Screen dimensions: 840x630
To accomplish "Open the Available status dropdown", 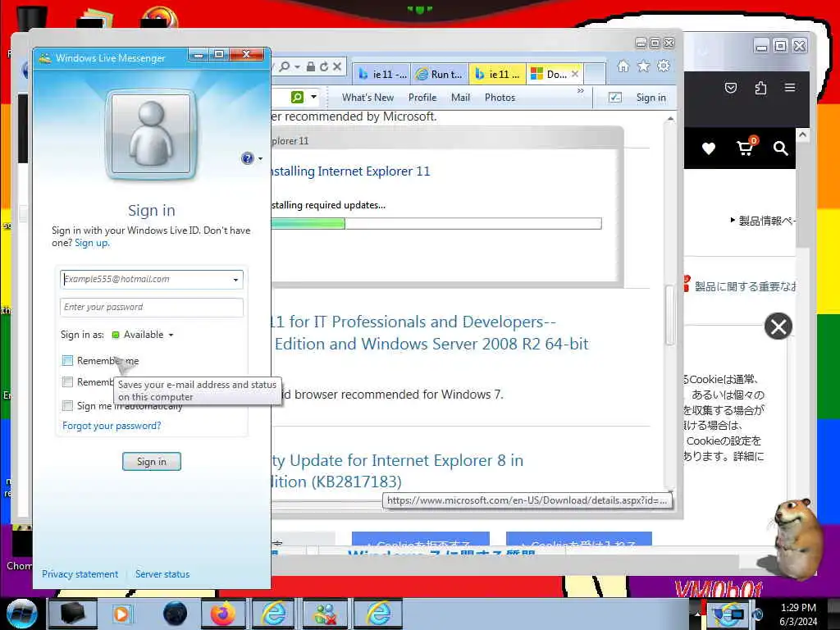I will (143, 335).
